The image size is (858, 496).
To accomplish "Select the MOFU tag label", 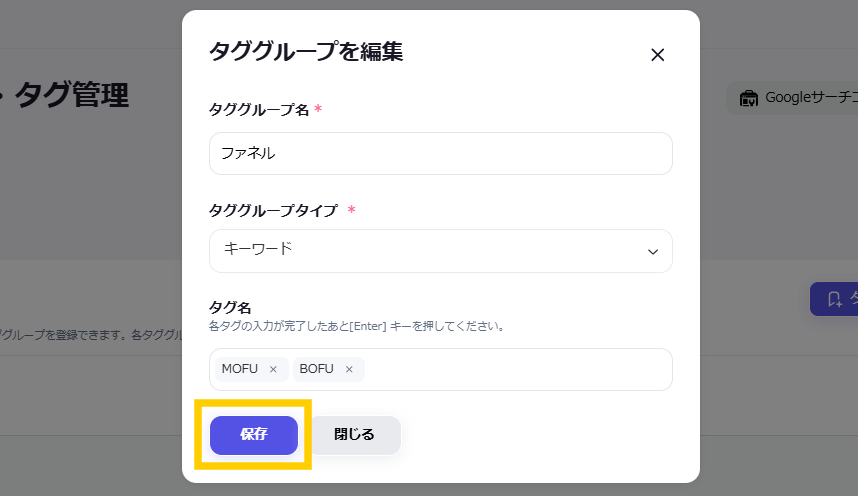I will [239, 369].
